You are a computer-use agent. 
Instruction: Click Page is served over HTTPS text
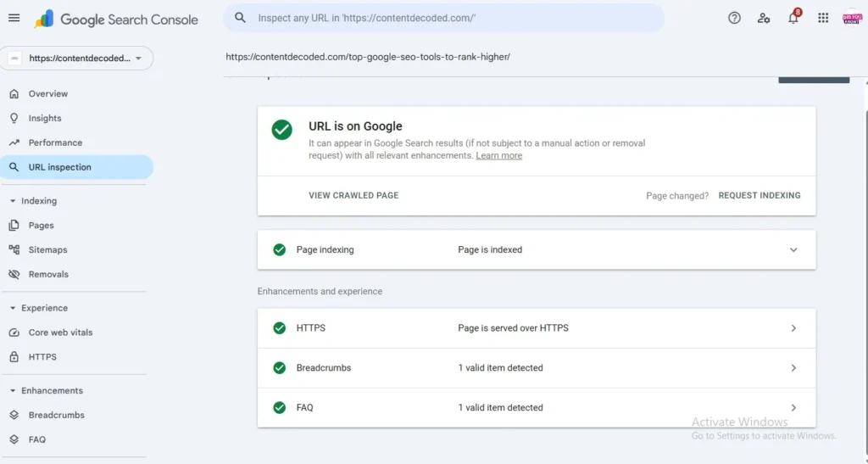point(513,327)
